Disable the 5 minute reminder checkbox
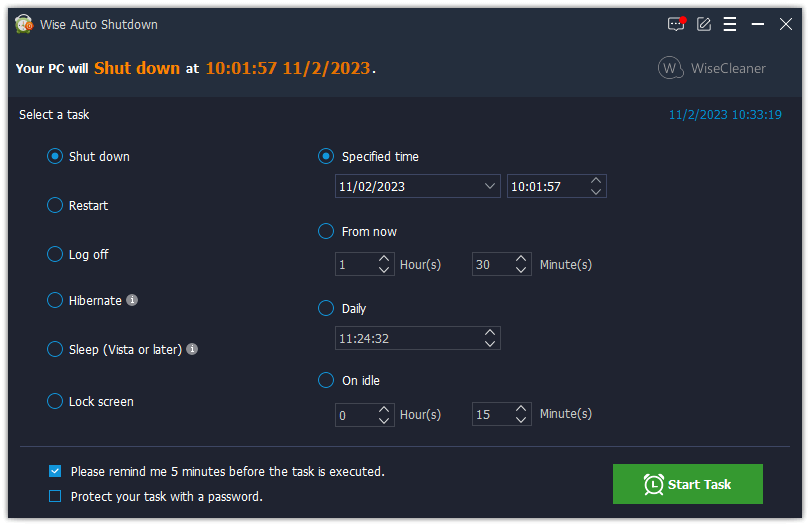 point(55,471)
